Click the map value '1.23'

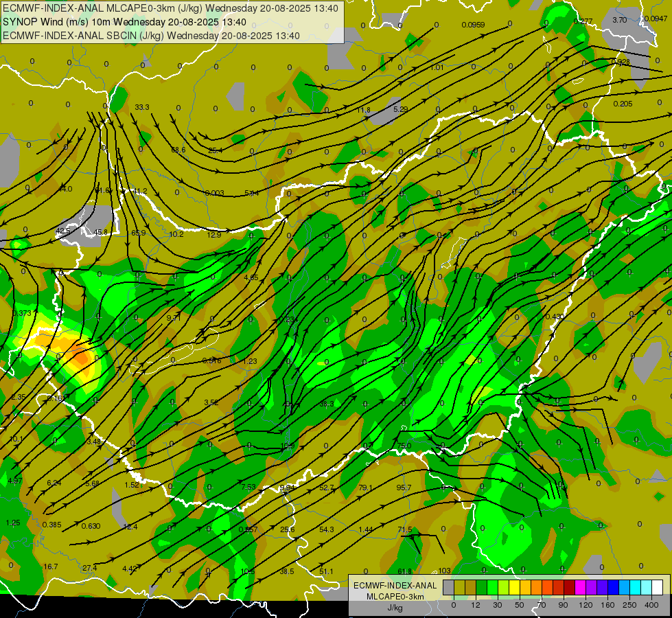[x=250, y=361]
